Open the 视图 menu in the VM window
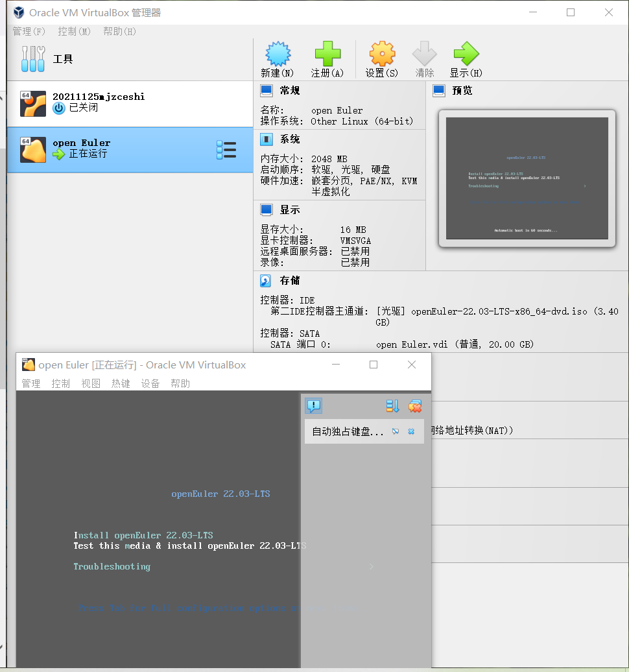The image size is (629, 672). 91,383
